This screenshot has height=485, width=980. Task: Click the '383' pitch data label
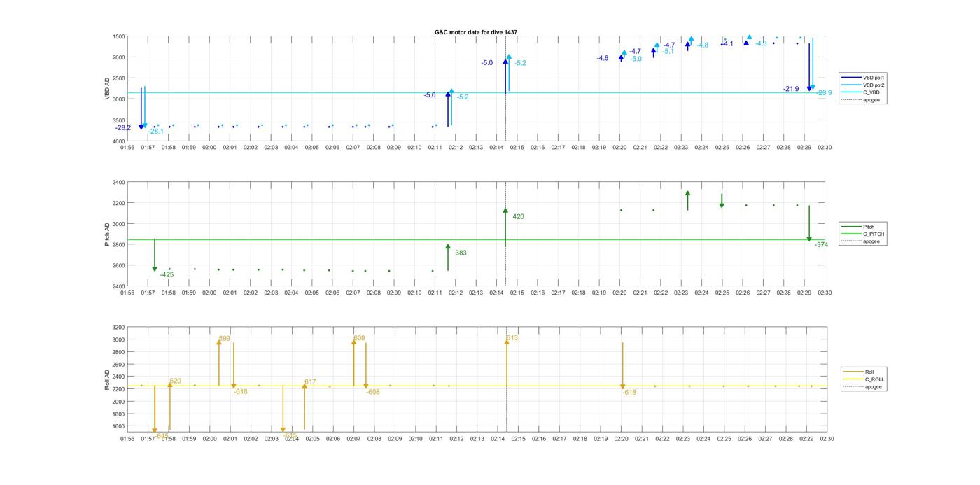461,253
